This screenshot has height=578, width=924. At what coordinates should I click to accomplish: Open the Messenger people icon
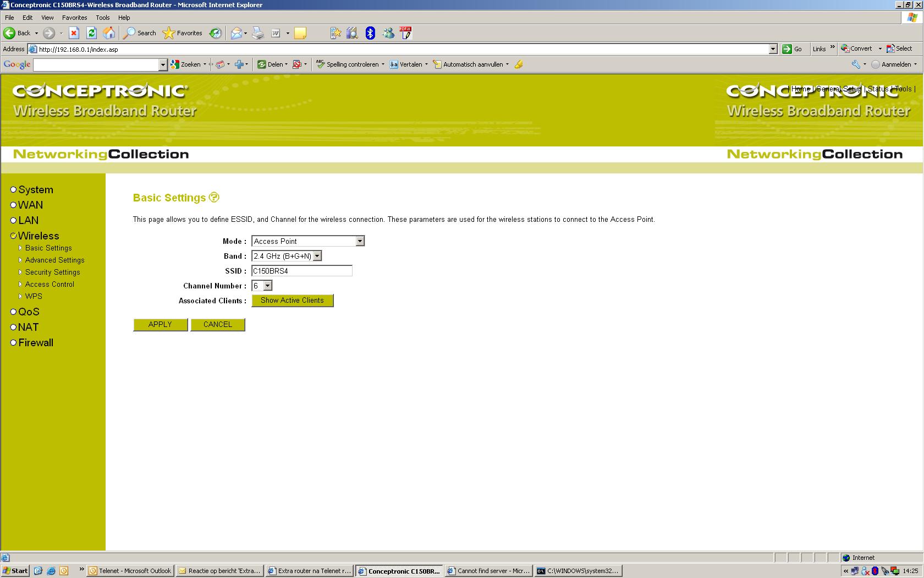[x=389, y=33]
